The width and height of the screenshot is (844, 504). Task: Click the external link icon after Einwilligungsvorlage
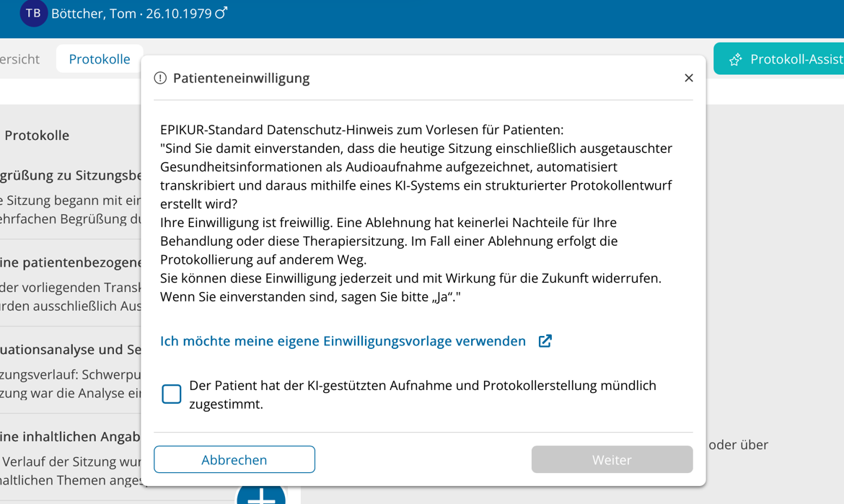pos(545,341)
